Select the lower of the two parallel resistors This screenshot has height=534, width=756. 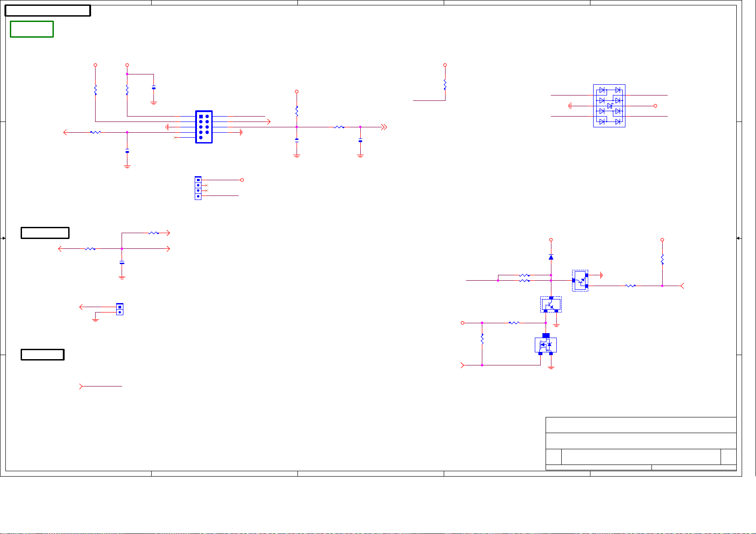coord(524,281)
